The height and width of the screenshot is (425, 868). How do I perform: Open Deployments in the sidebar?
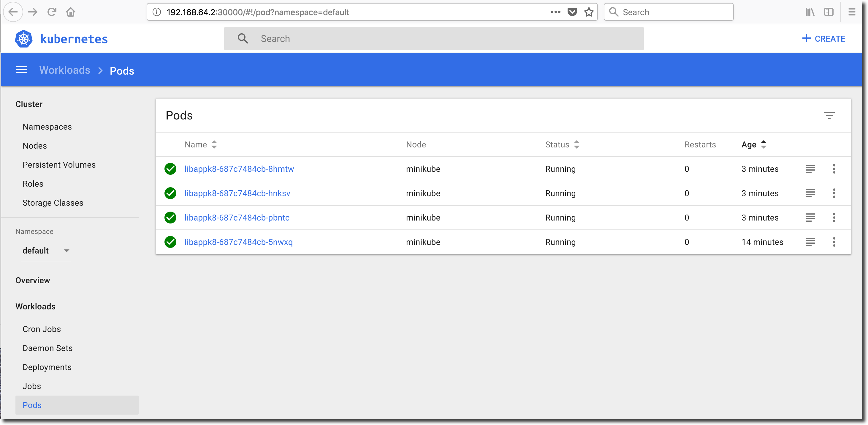pyautogui.click(x=47, y=367)
